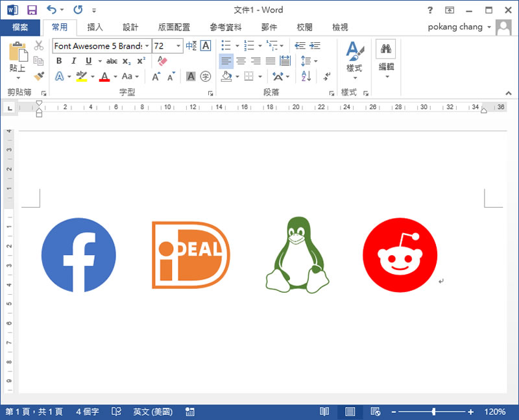Image resolution: width=519 pixels, height=420 pixels.
Task: Open the Editing (編輯) binoculars menu
Action: [x=386, y=60]
